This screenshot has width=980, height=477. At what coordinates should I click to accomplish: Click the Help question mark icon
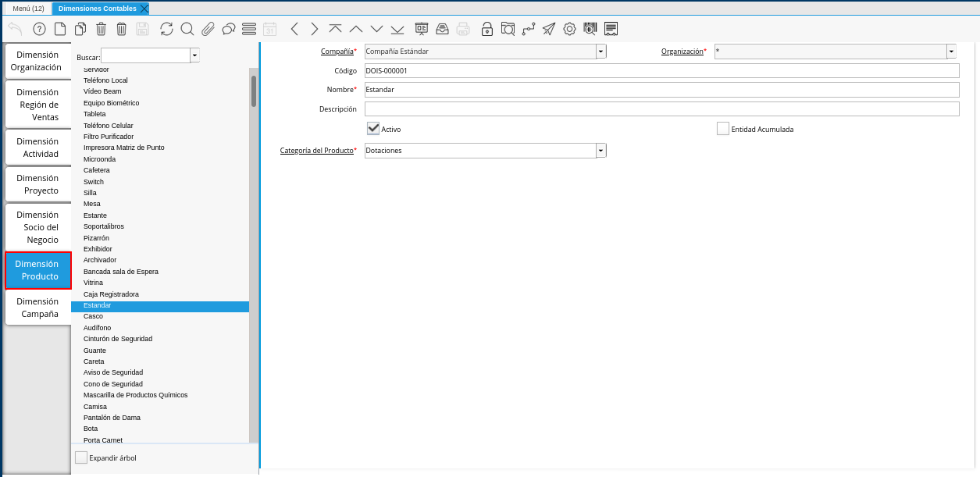[x=39, y=29]
